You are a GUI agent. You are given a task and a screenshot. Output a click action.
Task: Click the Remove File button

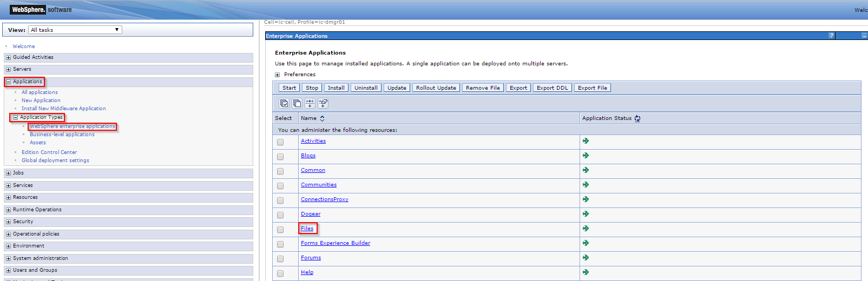pyautogui.click(x=483, y=88)
